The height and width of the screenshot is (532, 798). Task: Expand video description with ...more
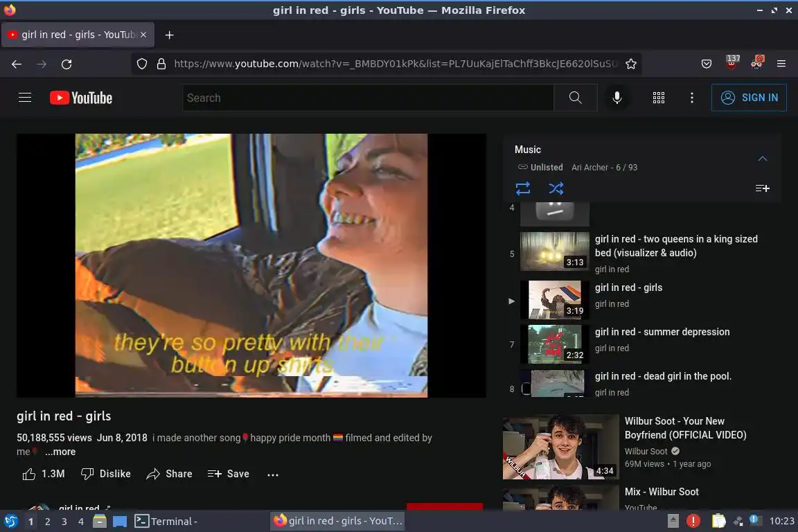click(x=60, y=452)
